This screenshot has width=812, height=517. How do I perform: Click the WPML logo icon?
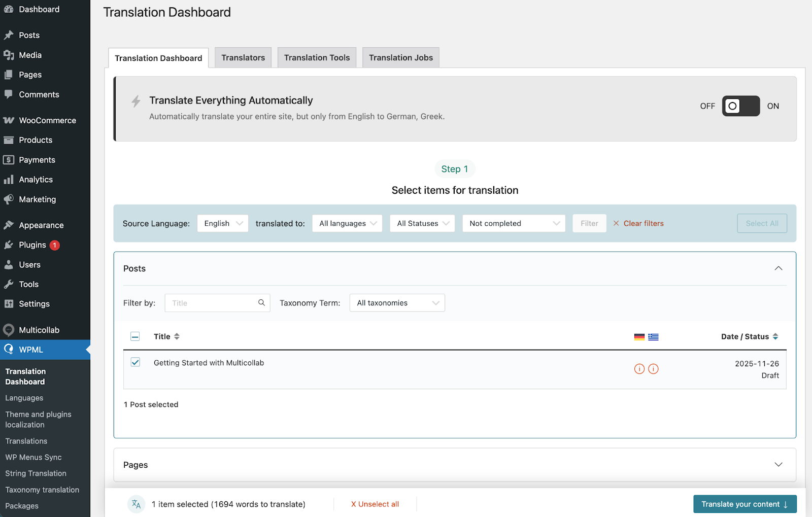(9, 350)
